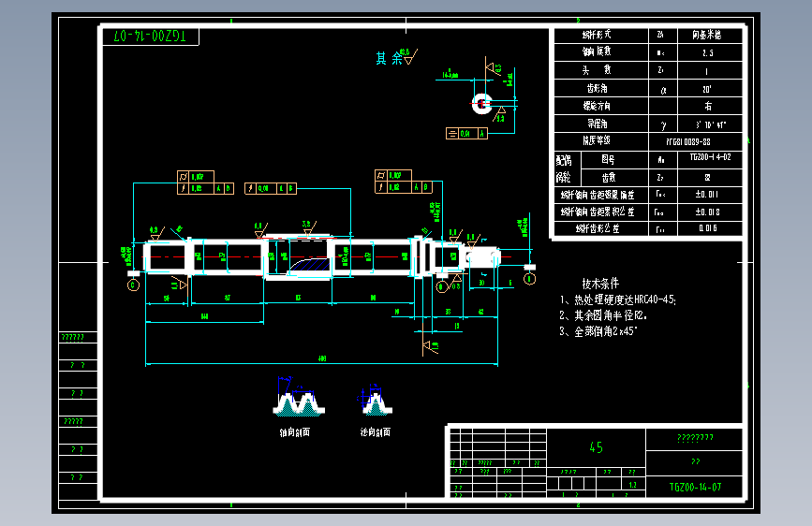Click the ±0.018 tolerance value
The image size is (812, 526).
[707, 212]
